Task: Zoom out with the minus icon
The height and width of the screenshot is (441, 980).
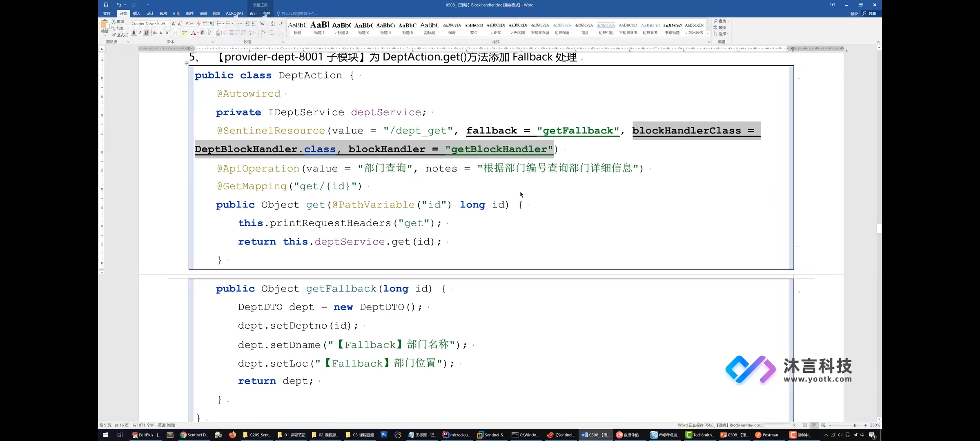Action: (830, 425)
